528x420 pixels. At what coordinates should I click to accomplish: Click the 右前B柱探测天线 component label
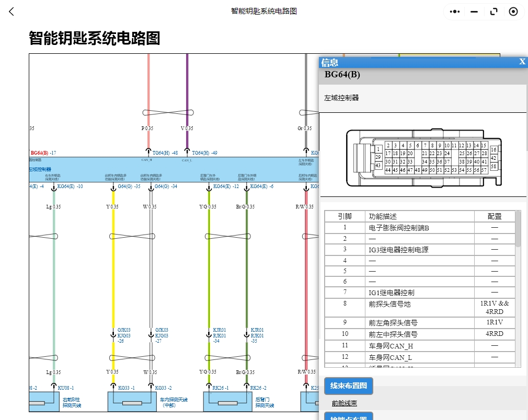(x=72, y=402)
